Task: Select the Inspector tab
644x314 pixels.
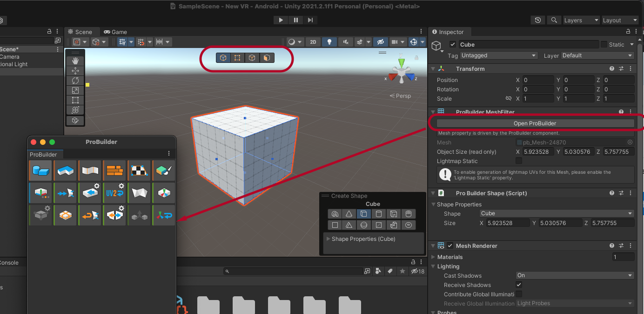Action: point(448,32)
